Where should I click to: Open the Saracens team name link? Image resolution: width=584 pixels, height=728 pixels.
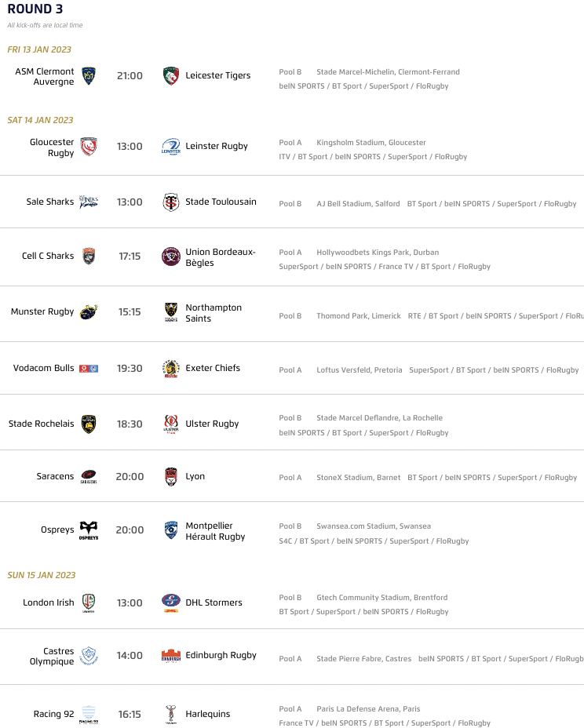click(55, 477)
